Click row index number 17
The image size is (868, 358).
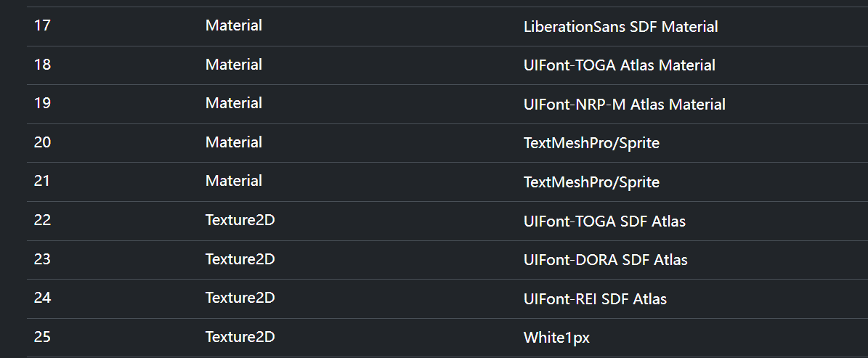pyautogui.click(x=42, y=25)
